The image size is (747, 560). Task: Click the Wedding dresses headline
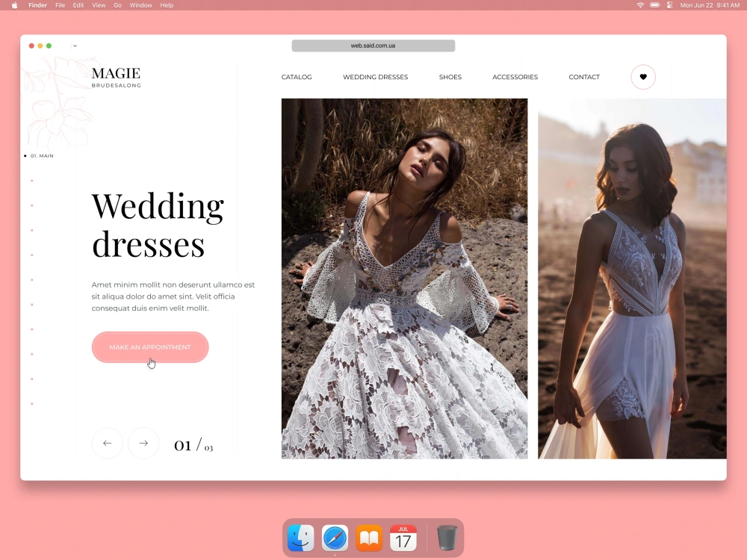[x=158, y=225]
